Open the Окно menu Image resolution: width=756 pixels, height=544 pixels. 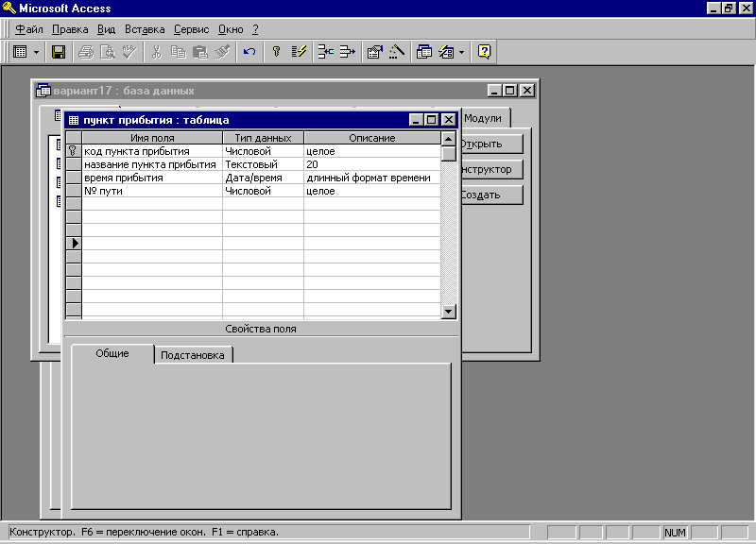(231, 29)
